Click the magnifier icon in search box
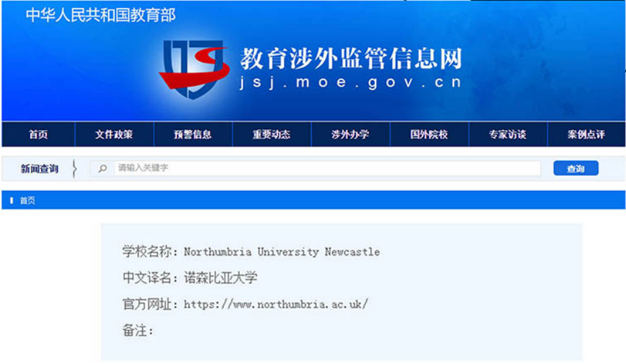The image size is (626, 364). tap(102, 169)
